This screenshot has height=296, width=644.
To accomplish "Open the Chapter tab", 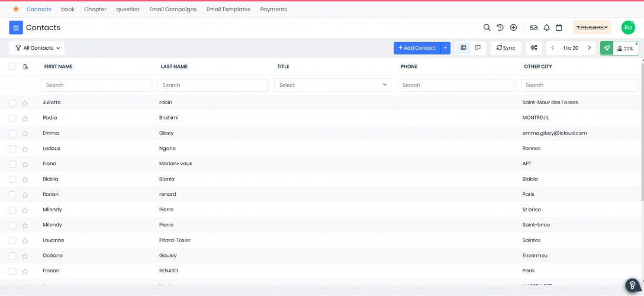I will [x=95, y=9].
